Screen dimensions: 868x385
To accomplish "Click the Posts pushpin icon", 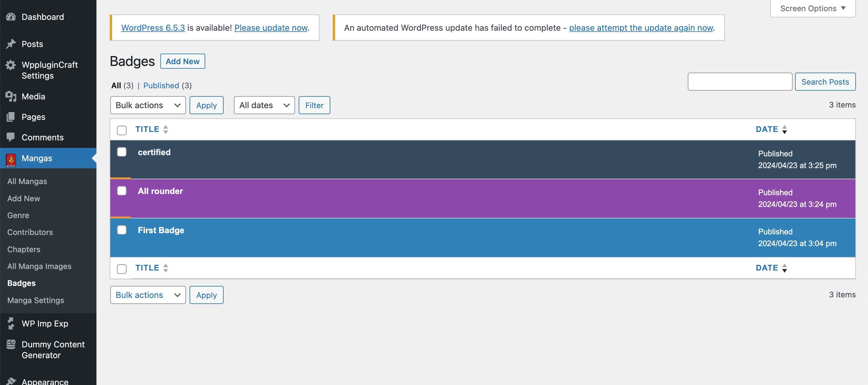I will tap(11, 44).
